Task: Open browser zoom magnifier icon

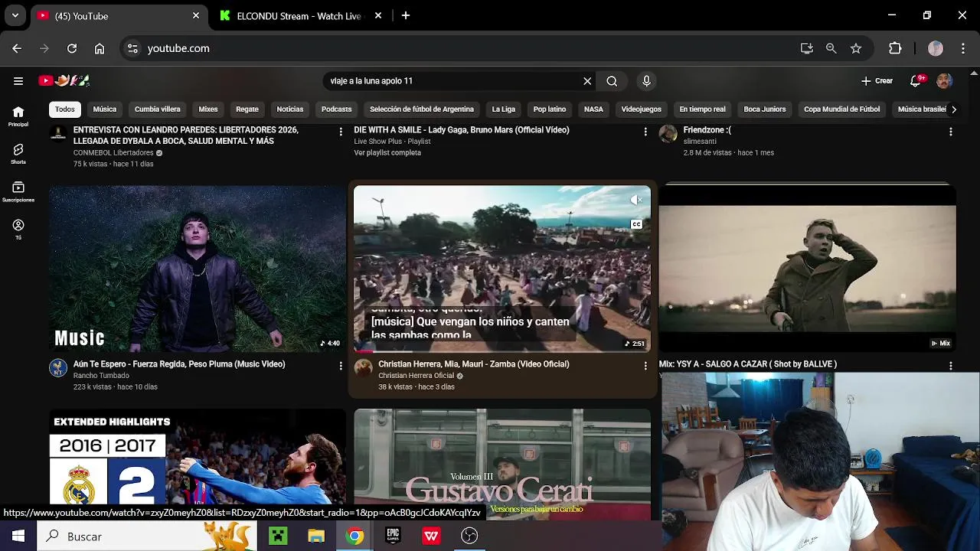Action: (831, 48)
